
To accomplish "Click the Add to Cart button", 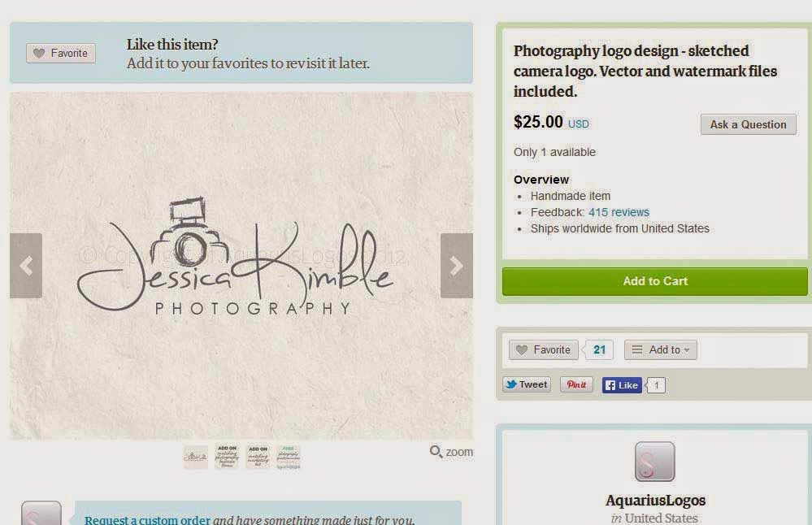I will 655,281.
